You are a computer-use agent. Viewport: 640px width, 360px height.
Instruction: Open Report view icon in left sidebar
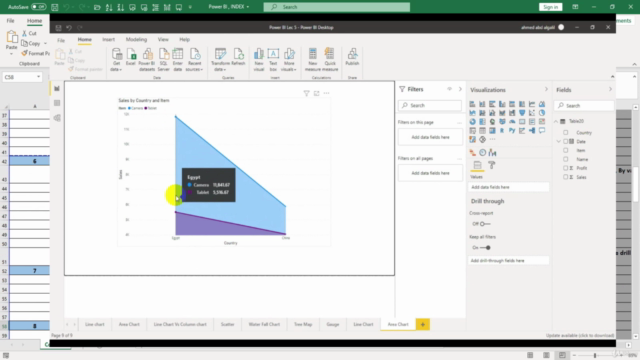click(x=57, y=89)
